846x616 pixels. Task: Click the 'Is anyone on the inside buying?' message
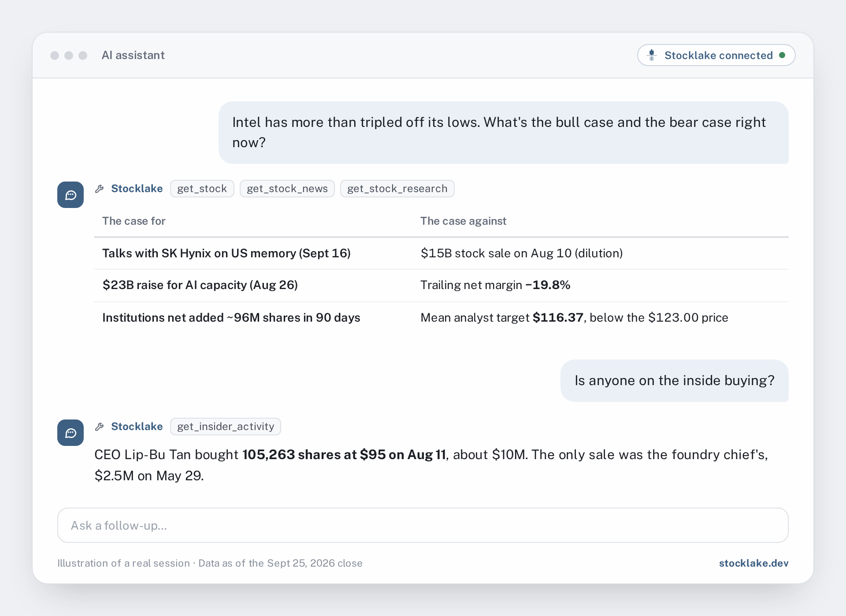point(674,381)
